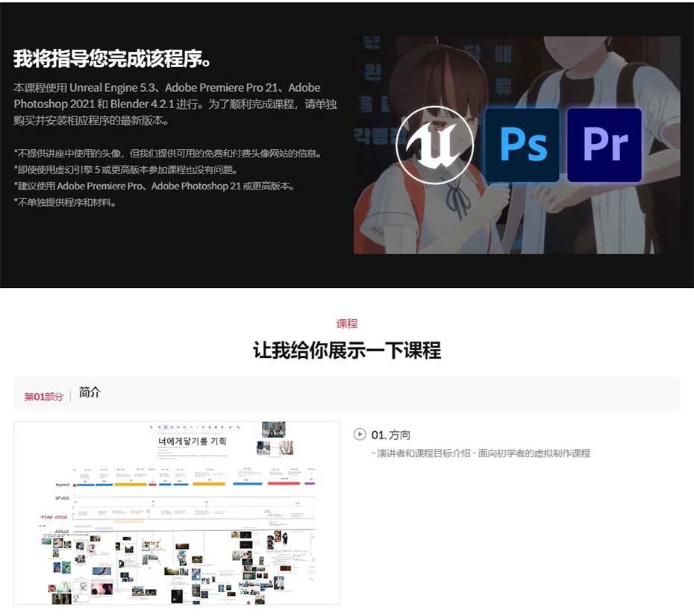Select the 第01部分 section label
The width and height of the screenshot is (694, 616).
point(43,397)
